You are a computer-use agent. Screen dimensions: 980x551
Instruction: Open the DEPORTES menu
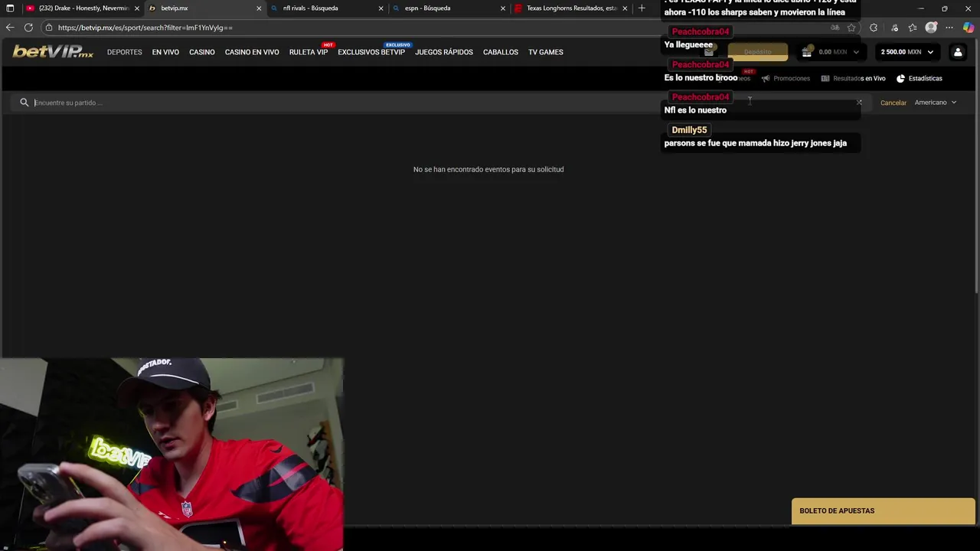point(125,52)
